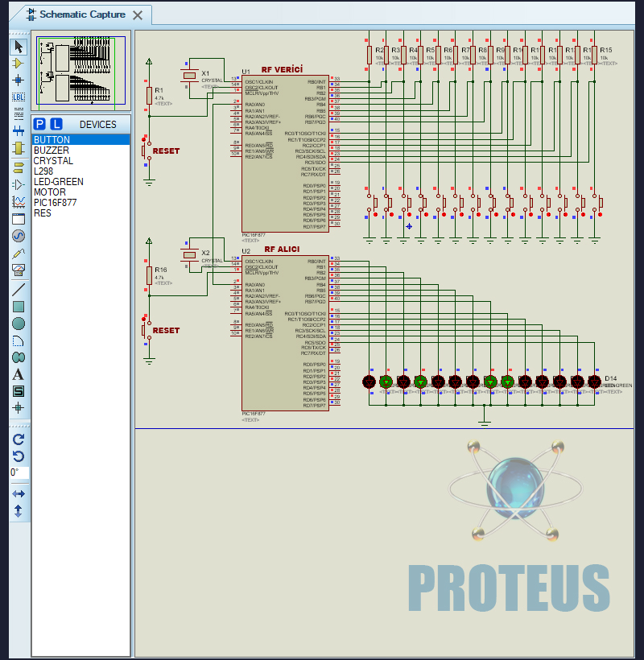Open the Graph Mode tool
Viewport: 644px width, 660px height.
[18, 201]
